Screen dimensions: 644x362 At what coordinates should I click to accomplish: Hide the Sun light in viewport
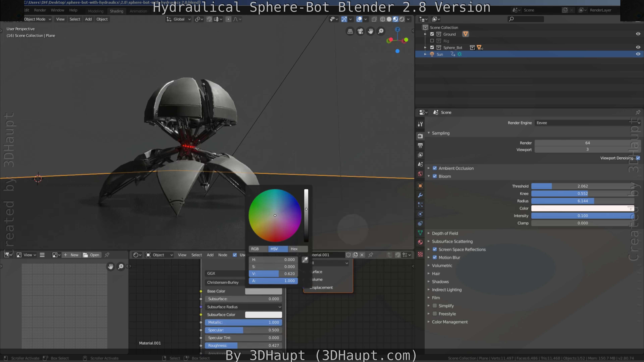click(x=638, y=54)
